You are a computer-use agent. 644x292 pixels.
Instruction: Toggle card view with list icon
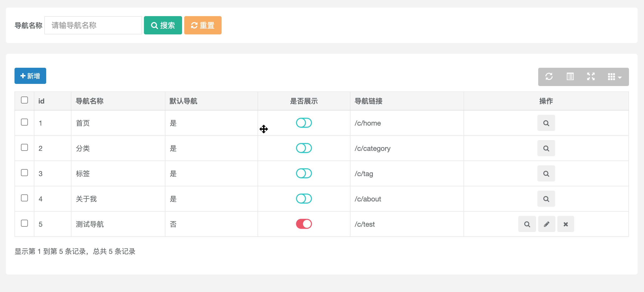click(570, 77)
